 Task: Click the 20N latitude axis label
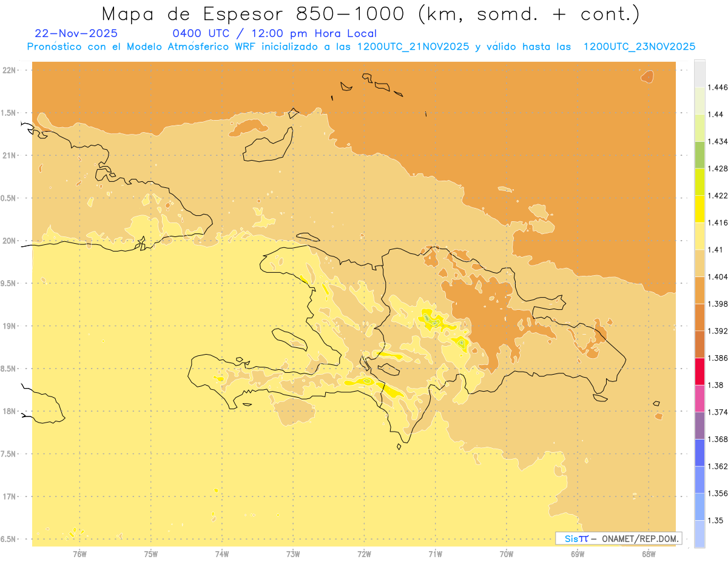point(8,241)
